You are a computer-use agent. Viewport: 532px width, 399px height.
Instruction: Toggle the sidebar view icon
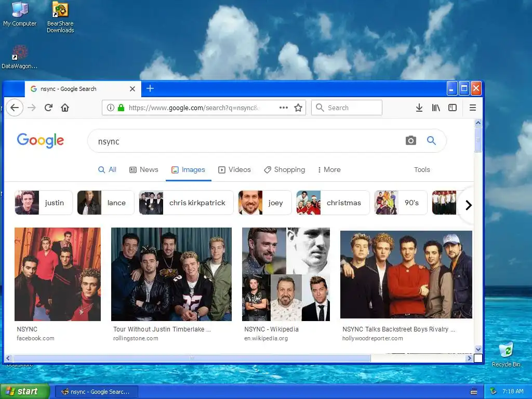pos(453,108)
